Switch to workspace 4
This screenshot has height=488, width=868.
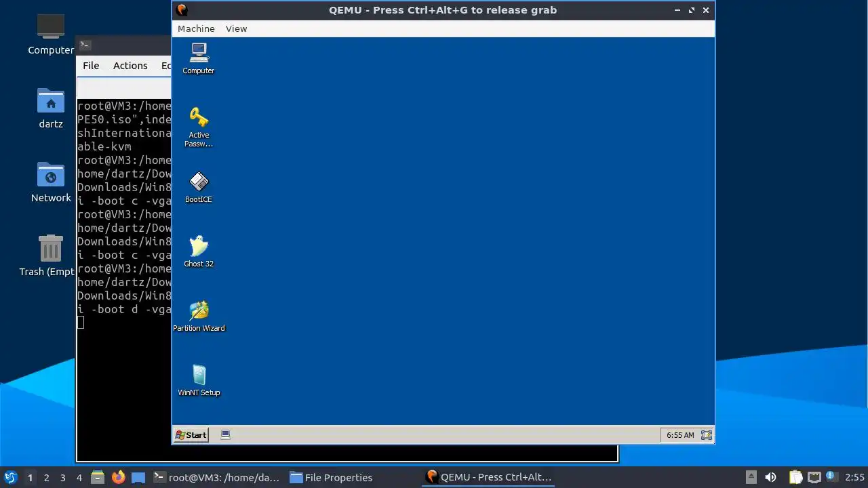[x=79, y=477]
